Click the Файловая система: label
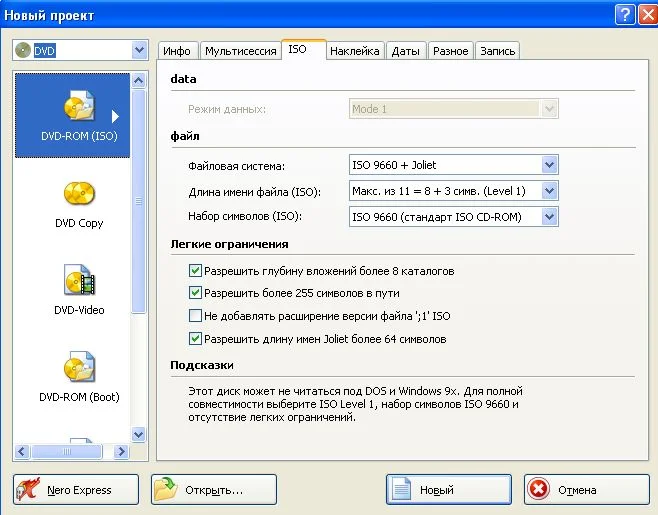 [236, 166]
